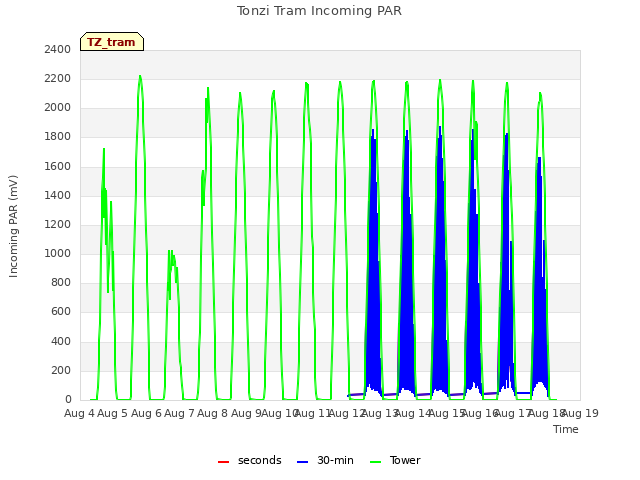Click the blue '30-min' legend swatch
This screenshot has height=480, width=640.
pyautogui.click(x=302, y=462)
